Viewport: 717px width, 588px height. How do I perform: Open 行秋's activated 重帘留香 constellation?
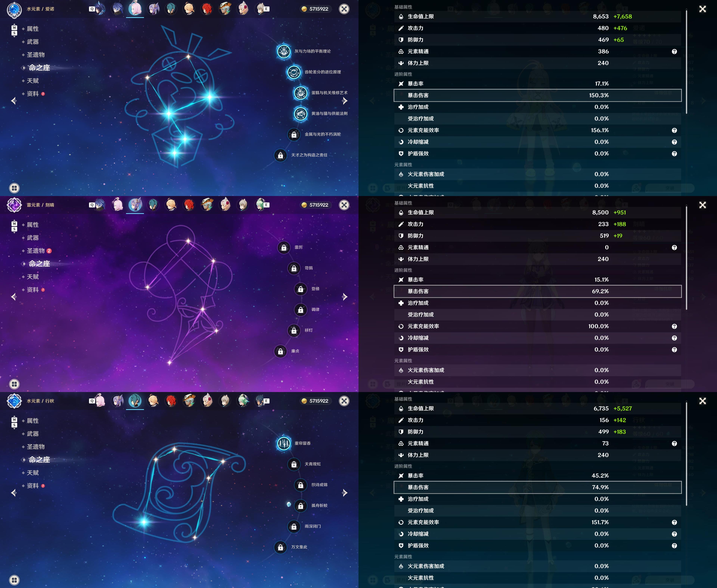click(284, 443)
